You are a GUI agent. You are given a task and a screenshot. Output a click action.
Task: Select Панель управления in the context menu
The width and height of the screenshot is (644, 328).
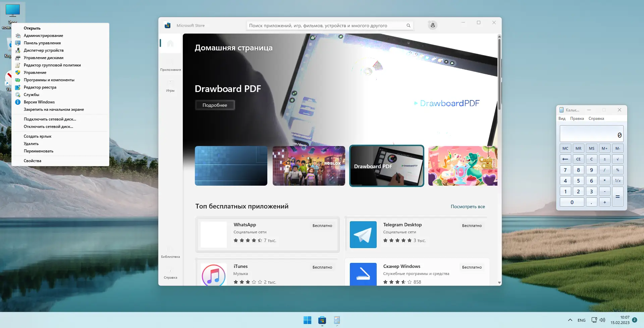tap(60, 43)
